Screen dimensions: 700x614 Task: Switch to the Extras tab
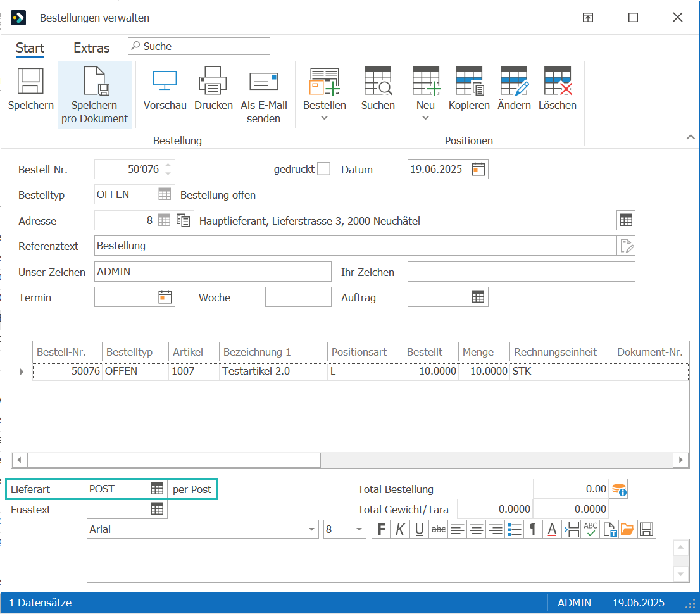point(92,47)
